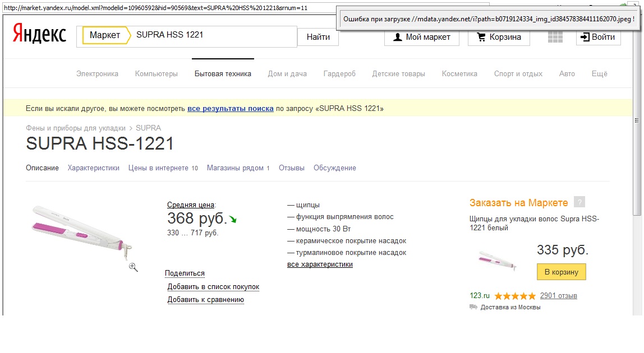Click the Заказать на Маркете heading
Screen dimensions: 644x353
pyautogui.click(x=519, y=203)
